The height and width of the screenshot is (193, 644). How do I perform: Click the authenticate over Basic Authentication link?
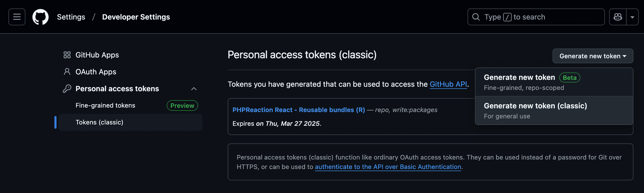pos(388,167)
